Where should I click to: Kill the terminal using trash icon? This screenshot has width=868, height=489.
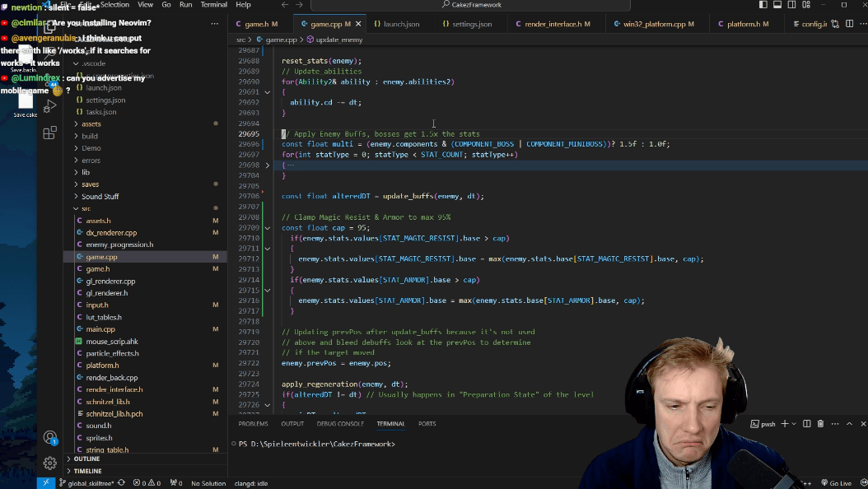(x=819, y=424)
